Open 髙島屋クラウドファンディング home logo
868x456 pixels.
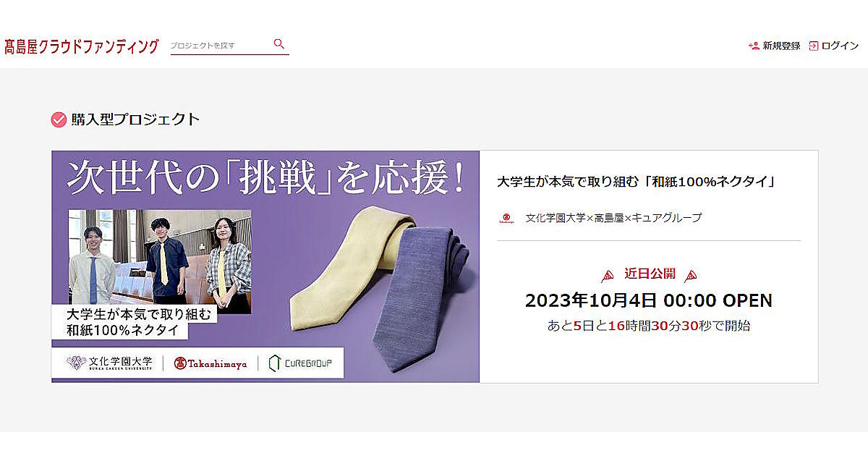[x=81, y=46]
